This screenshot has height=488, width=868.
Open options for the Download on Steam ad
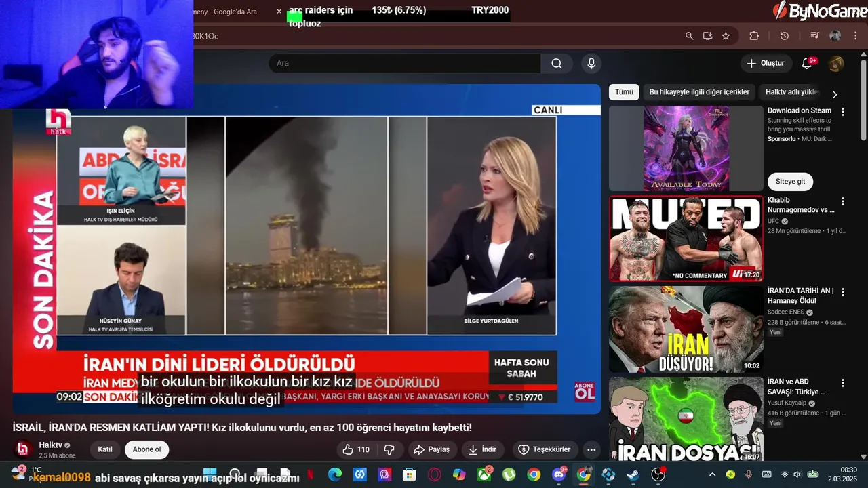[x=843, y=112]
